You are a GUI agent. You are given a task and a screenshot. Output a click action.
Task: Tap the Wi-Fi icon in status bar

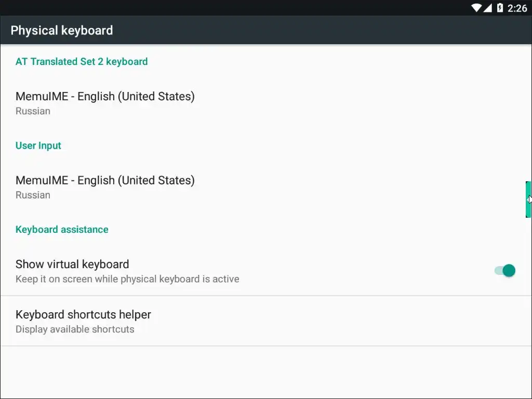476,8
